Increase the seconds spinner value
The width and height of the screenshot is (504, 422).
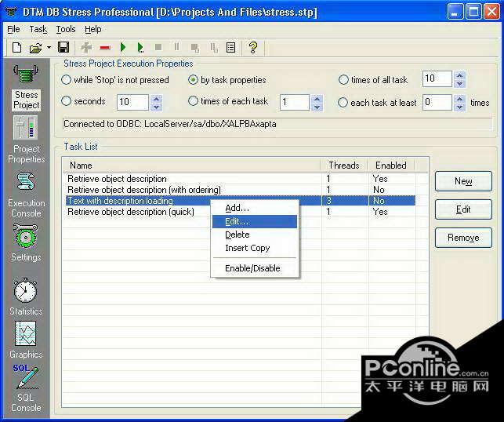(156, 98)
